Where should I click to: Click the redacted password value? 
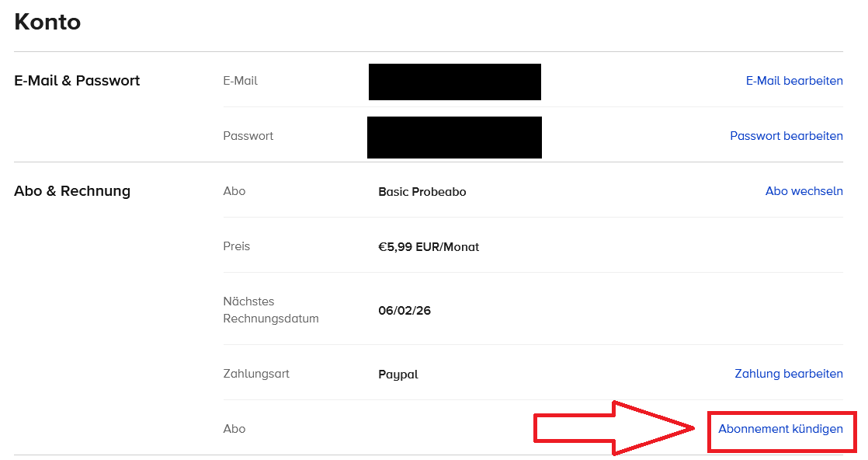[454, 138]
